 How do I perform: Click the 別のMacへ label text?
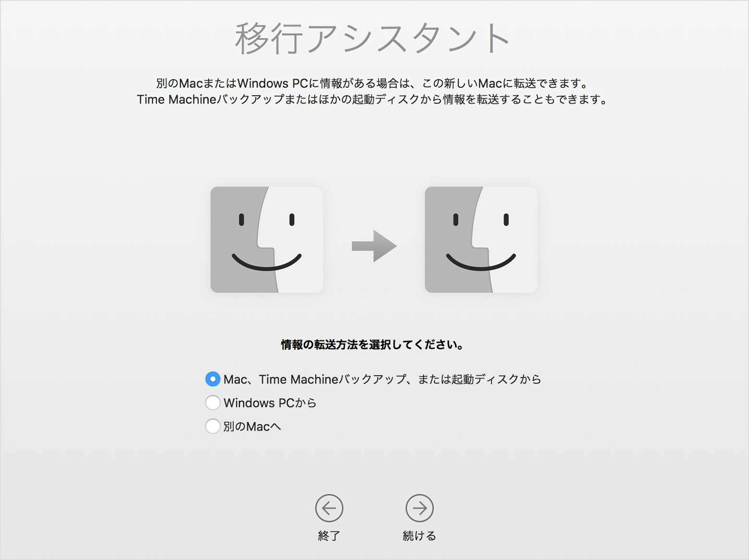[x=252, y=426]
